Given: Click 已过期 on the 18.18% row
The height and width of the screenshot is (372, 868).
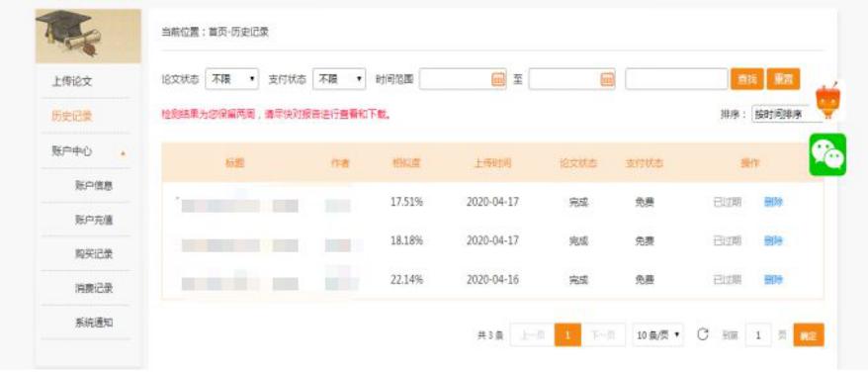Looking at the screenshot, I should [728, 240].
